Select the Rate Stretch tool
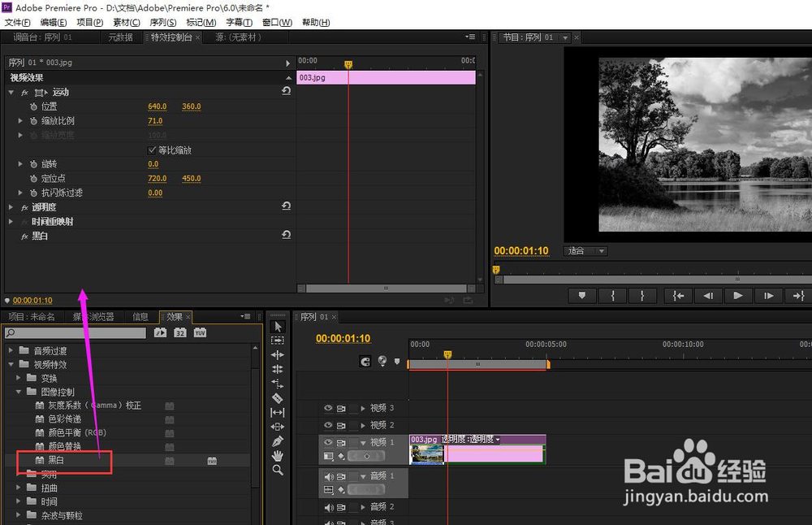Viewport: 812px width, 525px height. coord(278,384)
